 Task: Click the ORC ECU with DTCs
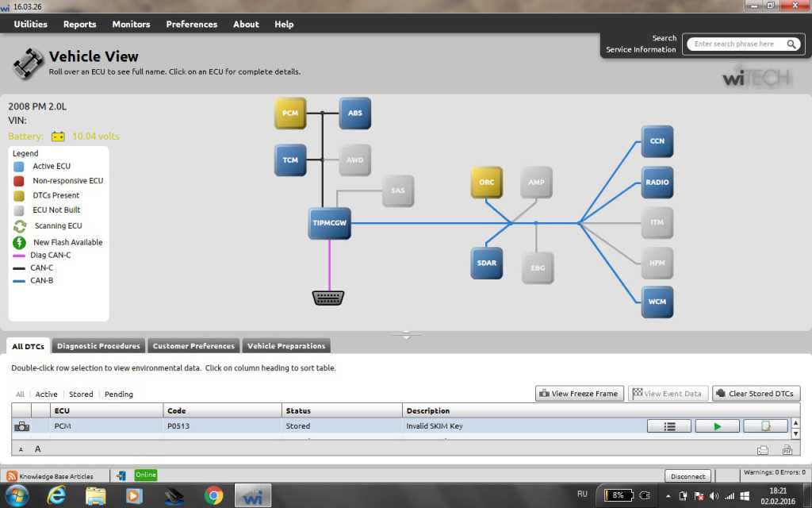(x=486, y=183)
